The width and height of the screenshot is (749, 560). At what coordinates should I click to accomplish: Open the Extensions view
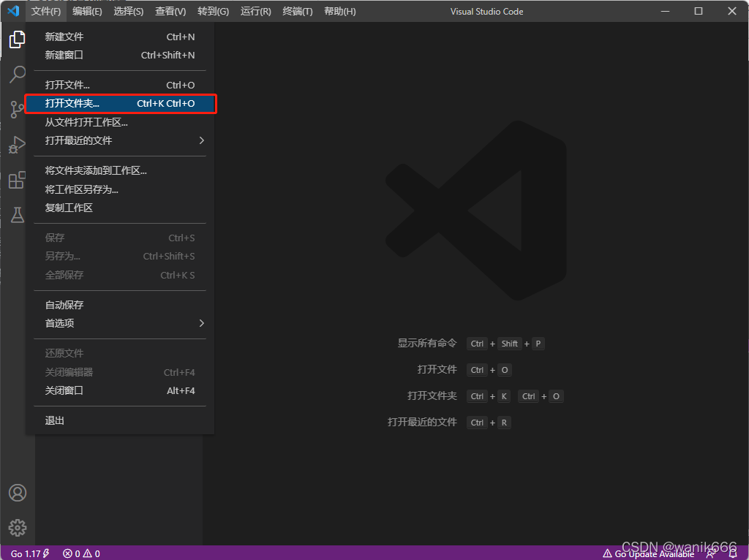(x=18, y=180)
